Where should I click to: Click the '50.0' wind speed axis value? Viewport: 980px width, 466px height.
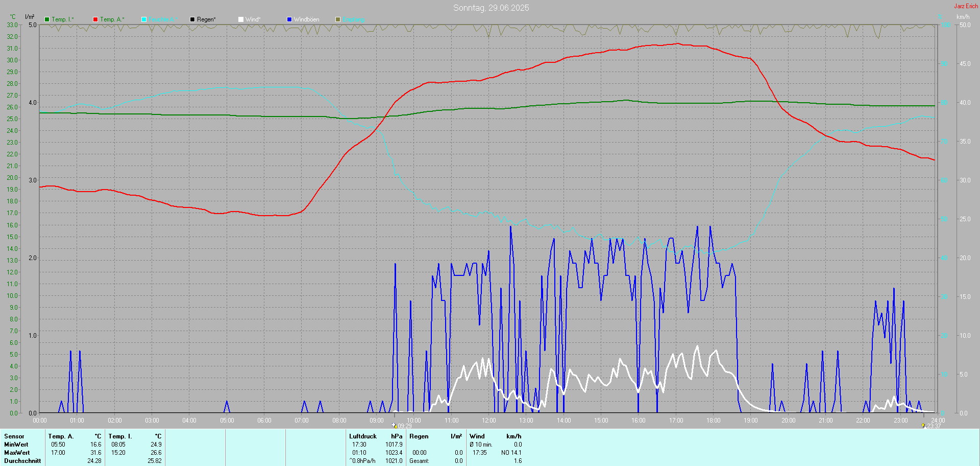tap(965, 25)
